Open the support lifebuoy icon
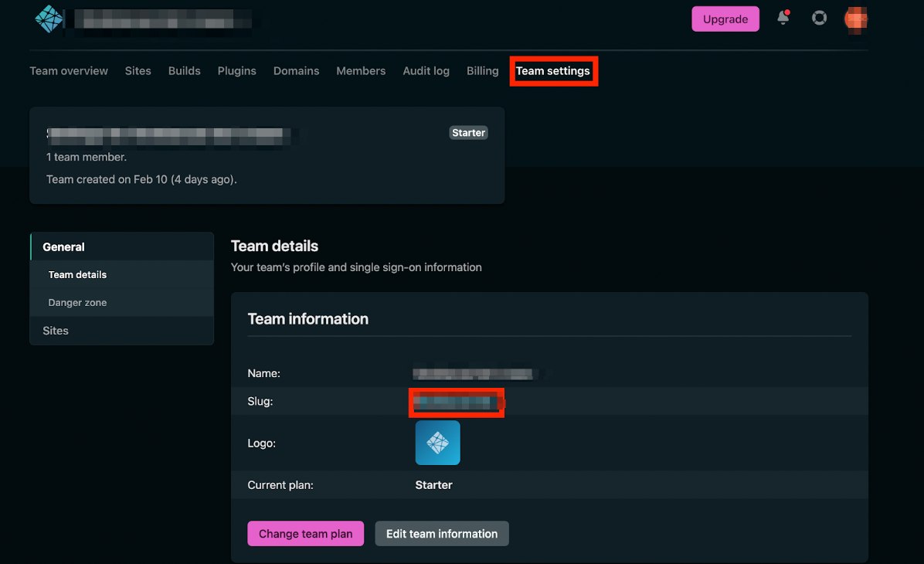The width and height of the screenshot is (924, 564). [819, 19]
